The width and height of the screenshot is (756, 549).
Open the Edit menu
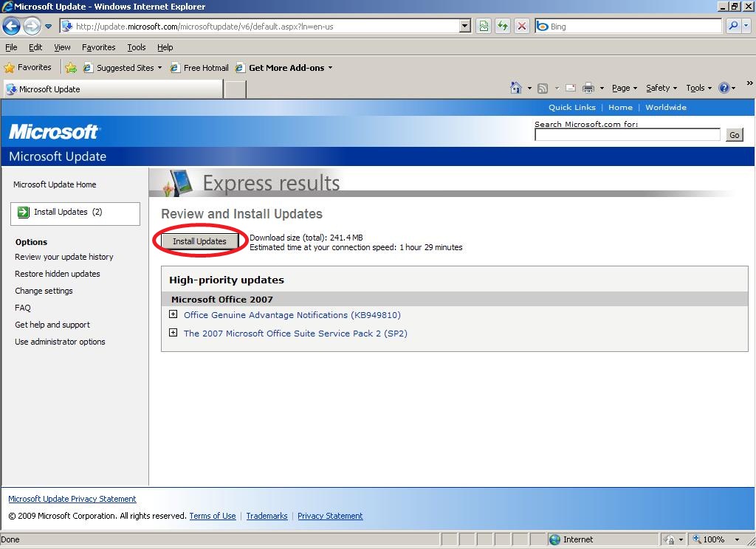[x=35, y=47]
